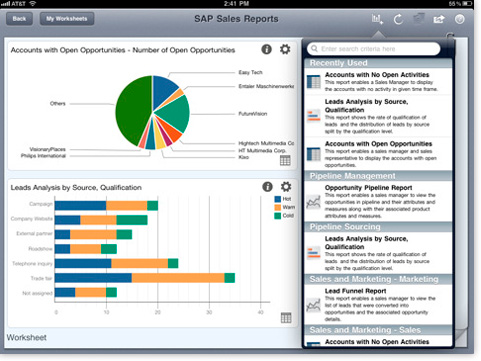Click the Sales and Marketing - Sales header

point(378,330)
